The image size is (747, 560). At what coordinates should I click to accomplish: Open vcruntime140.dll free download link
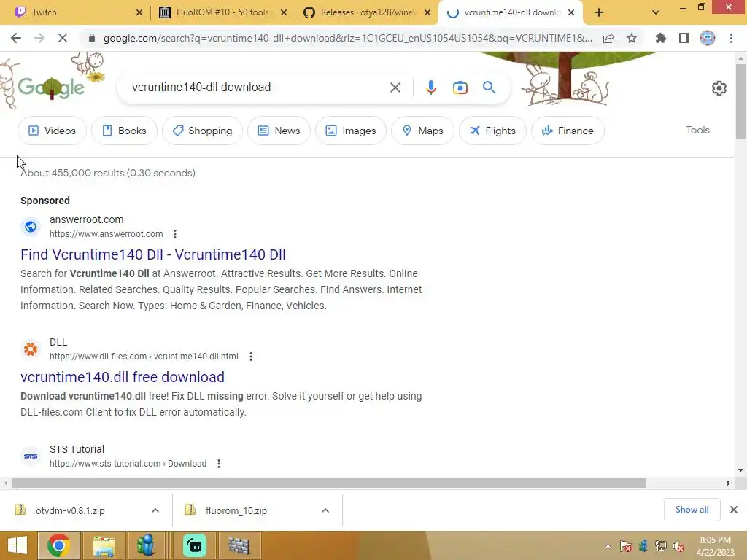[123, 377]
